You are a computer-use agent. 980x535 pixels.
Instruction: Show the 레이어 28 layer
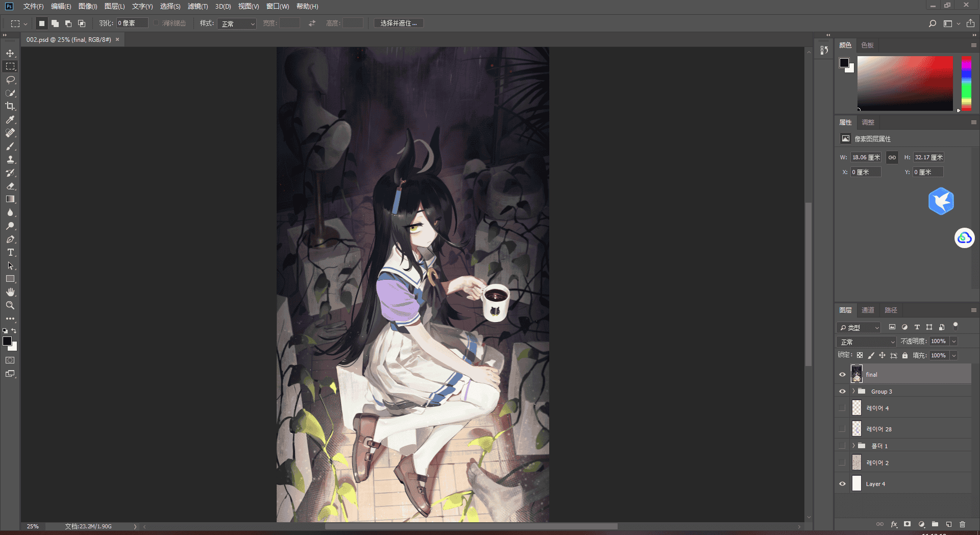pyautogui.click(x=842, y=429)
